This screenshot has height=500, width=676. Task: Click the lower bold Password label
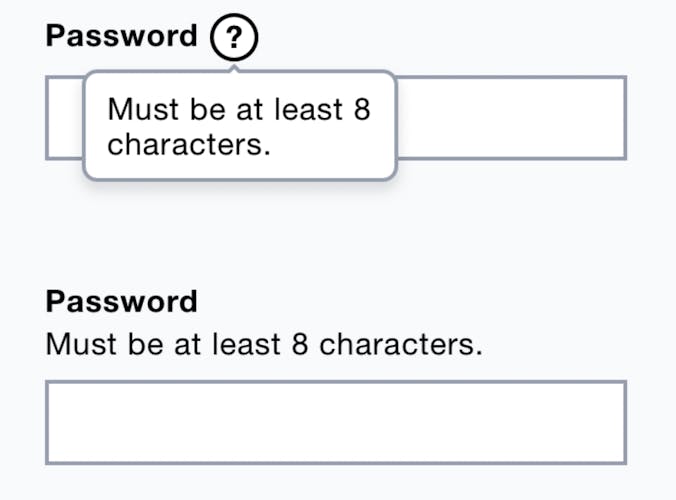click(x=122, y=301)
